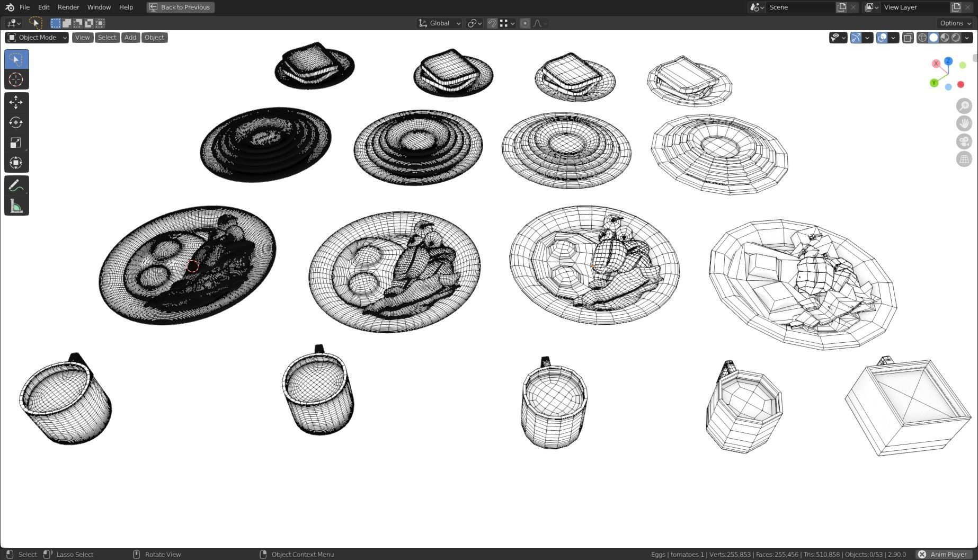Image resolution: width=978 pixels, height=560 pixels.
Task: Choose the Subtract Selection mode icon
Action: 78,23
